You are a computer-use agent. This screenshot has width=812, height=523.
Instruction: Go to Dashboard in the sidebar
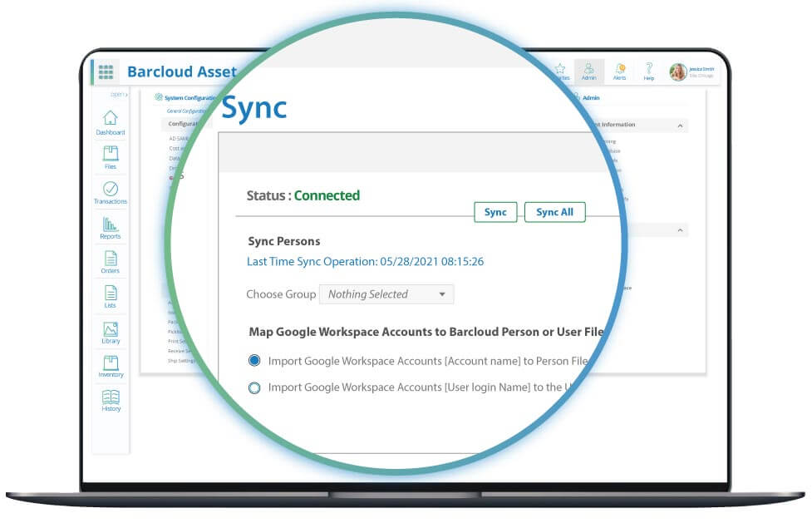coord(111,123)
